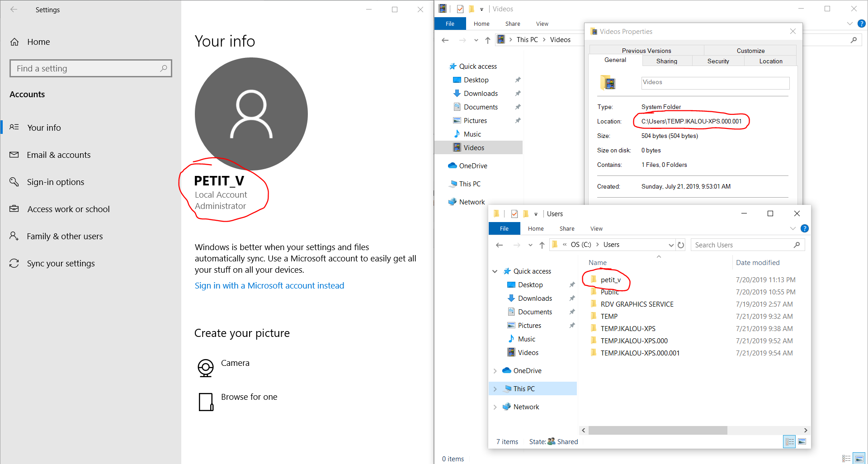Click the Camera icon under Create your picture
Viewport: 868px width, 464px height.
(x=206, y=368)
